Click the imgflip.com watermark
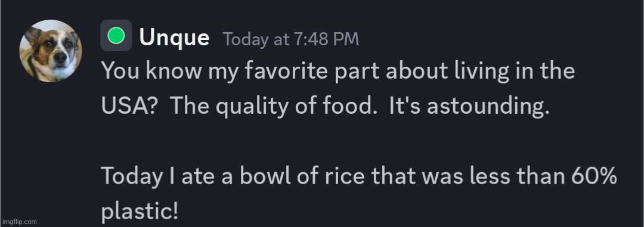The height and width of the screenshot is (227, 644). pos(19,222)
